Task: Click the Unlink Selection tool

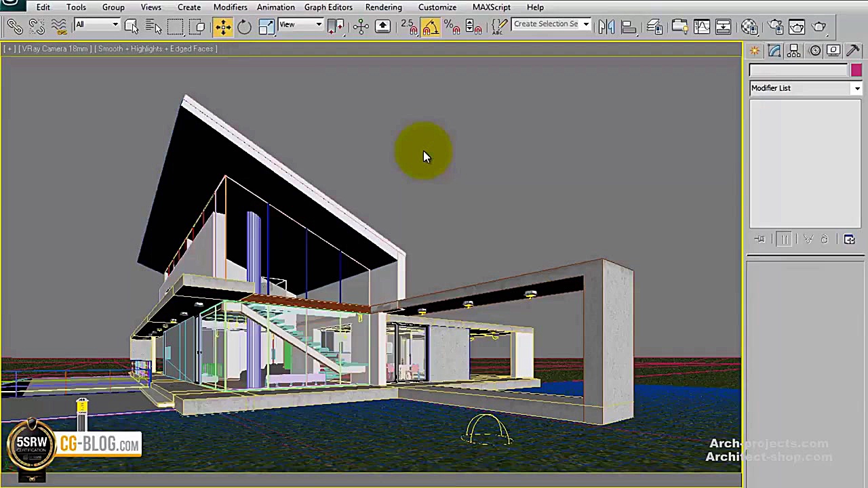Action: 37,26
